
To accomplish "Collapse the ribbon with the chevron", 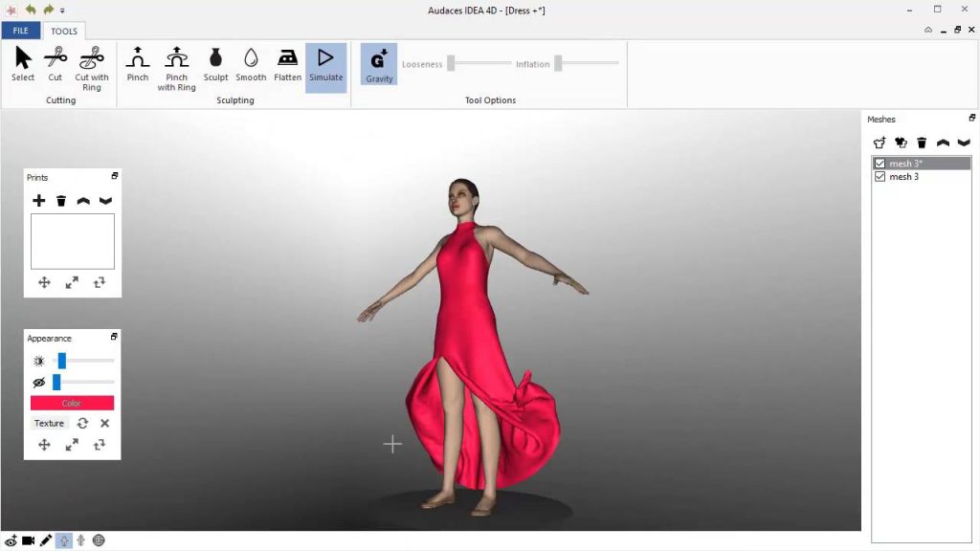I will click(928, 30).
